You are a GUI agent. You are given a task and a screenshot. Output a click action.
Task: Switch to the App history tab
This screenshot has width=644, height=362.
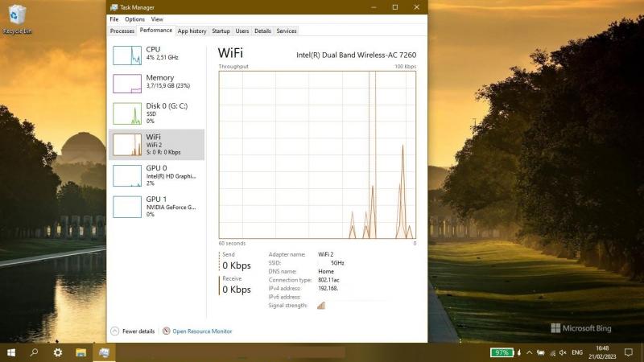click(x=192, y=31)
